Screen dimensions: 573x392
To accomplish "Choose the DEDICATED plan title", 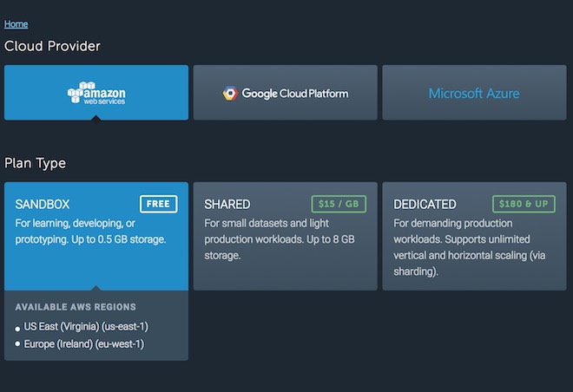I will (x=425, y=205).
